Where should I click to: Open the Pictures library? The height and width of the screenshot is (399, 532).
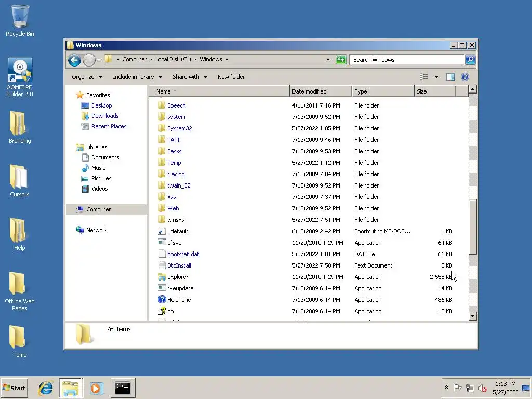click(101, 178)
